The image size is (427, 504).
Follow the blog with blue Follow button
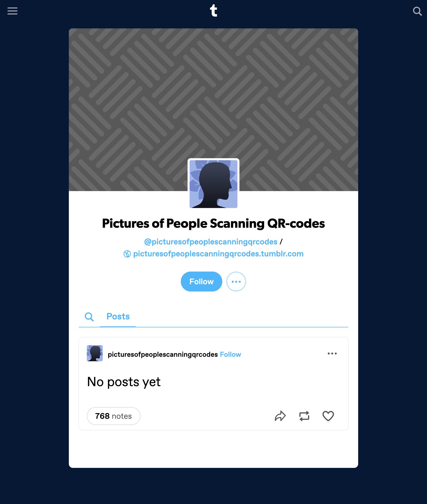202,282
